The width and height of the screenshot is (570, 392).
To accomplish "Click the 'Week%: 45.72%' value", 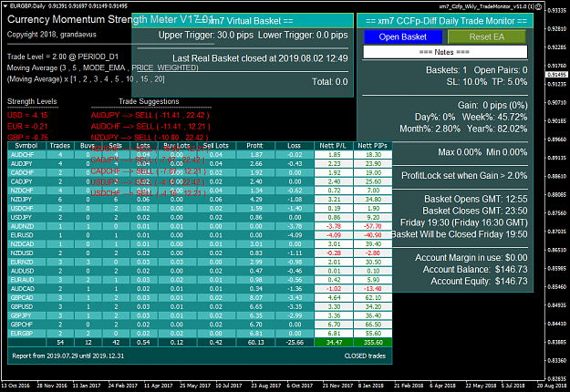I will (494, 117).
